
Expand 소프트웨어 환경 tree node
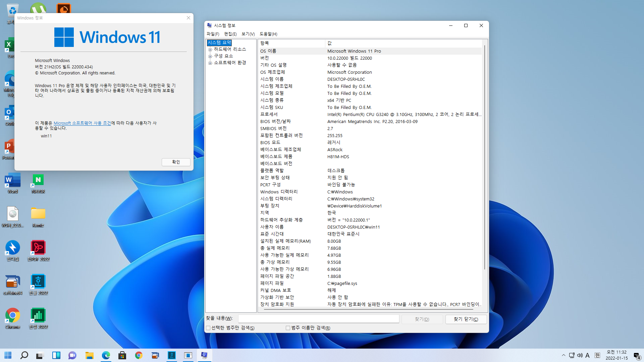pos(210,63)
